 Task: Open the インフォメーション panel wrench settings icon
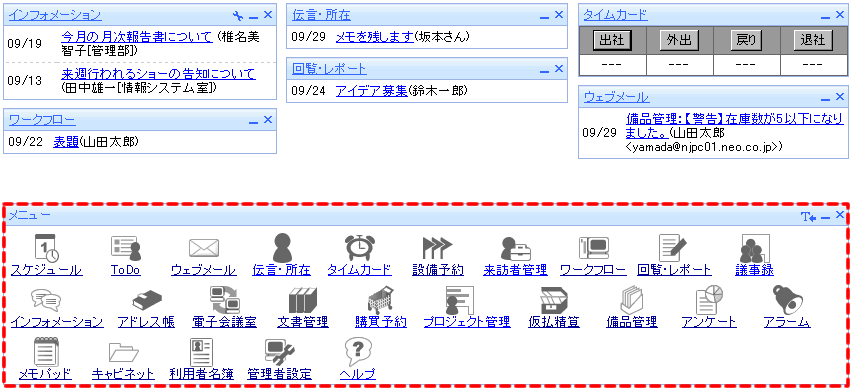point(238,15)
